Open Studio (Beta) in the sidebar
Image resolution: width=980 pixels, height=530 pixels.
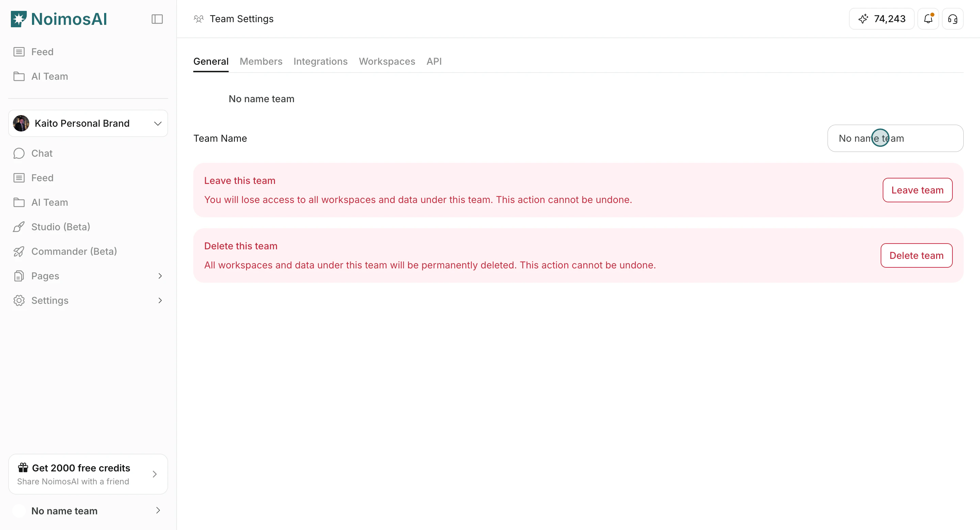pos(61,227)
